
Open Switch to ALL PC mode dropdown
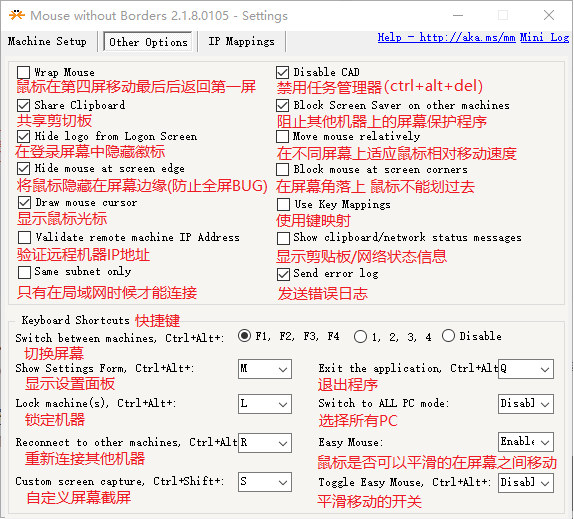click(x=526, y=404)
